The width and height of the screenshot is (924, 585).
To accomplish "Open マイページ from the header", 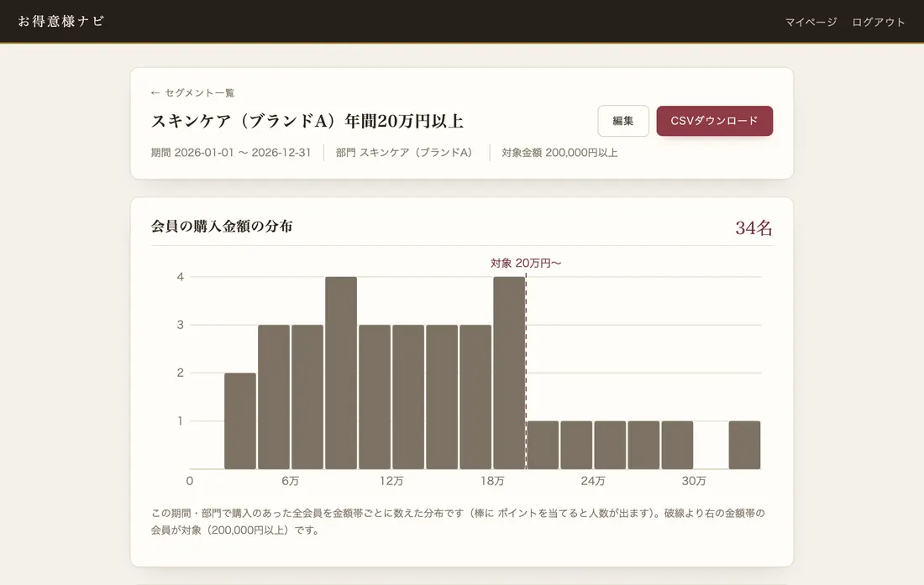I will 811,22.
